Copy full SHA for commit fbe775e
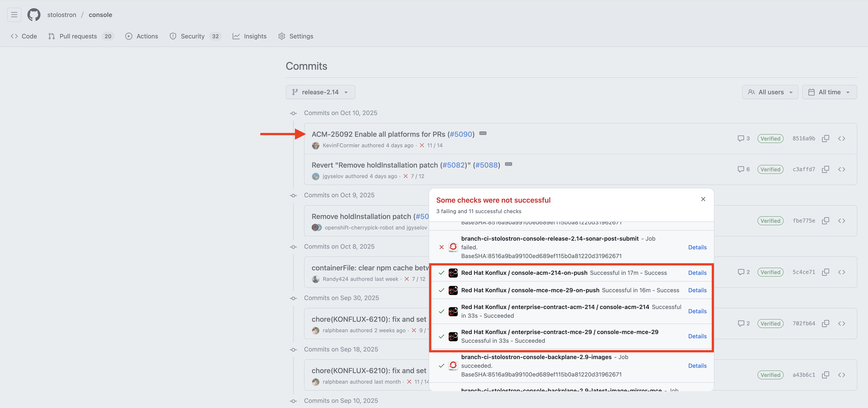Viewport: 868px width, 408px height. (x=825, y=221)
